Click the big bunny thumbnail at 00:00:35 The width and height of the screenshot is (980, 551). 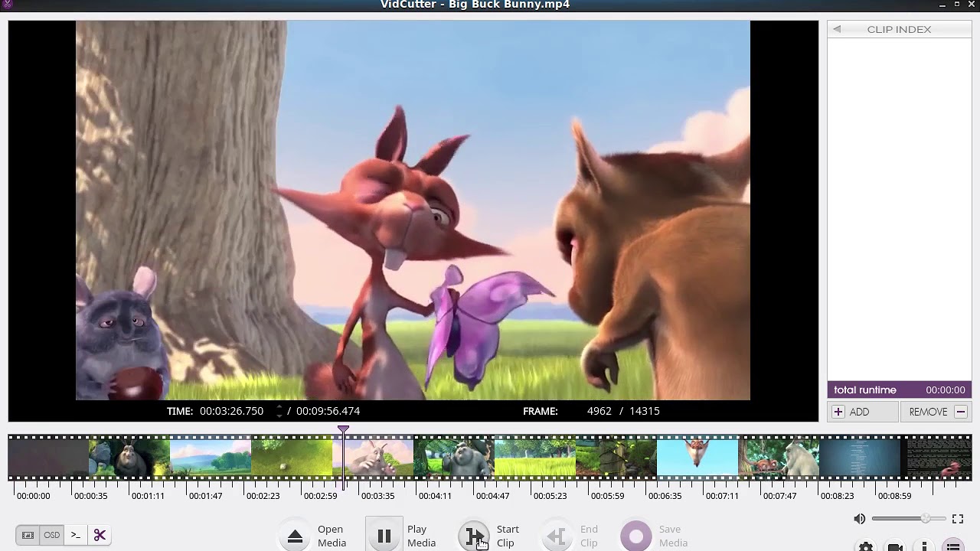click(129, 458)
